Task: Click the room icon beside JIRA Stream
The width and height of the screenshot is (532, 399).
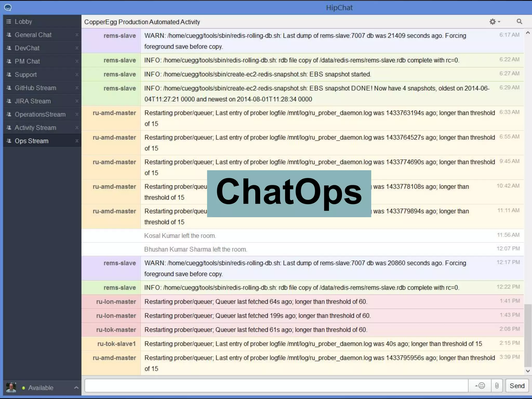Action: [9, 101]
